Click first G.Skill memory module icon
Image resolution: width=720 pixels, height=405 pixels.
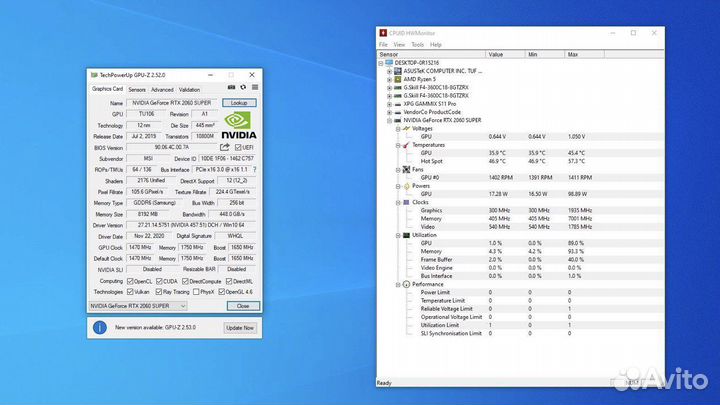[x=398, y=87]
